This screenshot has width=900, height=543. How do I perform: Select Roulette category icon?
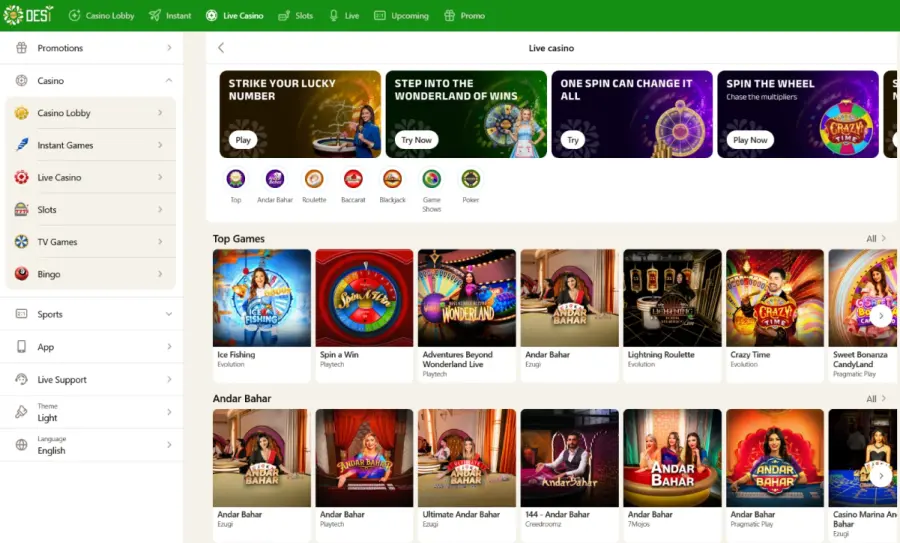(x=314, y=179)
